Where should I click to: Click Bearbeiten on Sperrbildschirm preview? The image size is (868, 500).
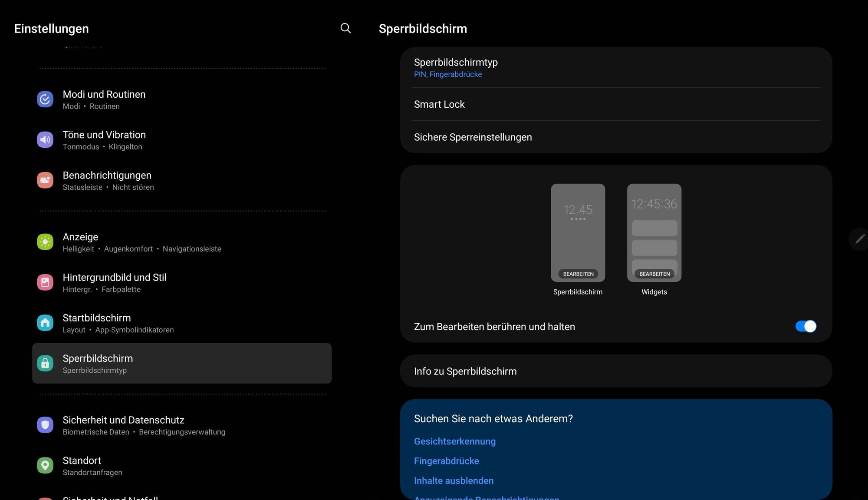[x=578, y=274]
